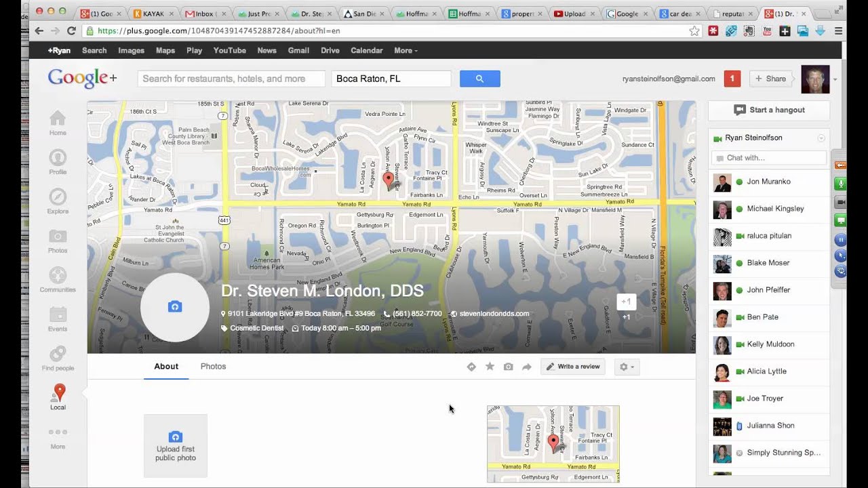This screenshot has width=868, height=488.
Task: Open the red notifications button showing 1
Action: (732, 79)
